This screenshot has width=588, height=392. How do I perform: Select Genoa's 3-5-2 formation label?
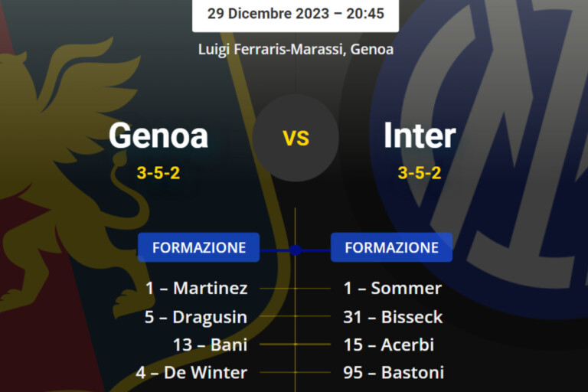(x=158, y=173)
